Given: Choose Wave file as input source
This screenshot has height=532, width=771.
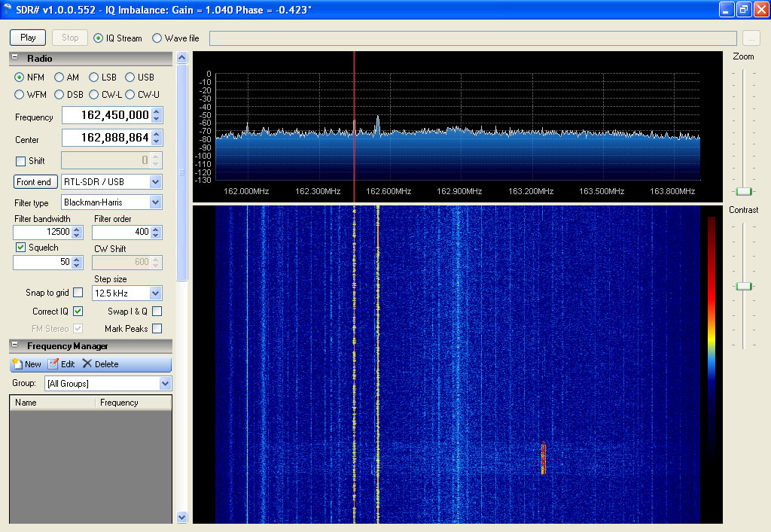Looking at the screenshot, I should point(157,38).
